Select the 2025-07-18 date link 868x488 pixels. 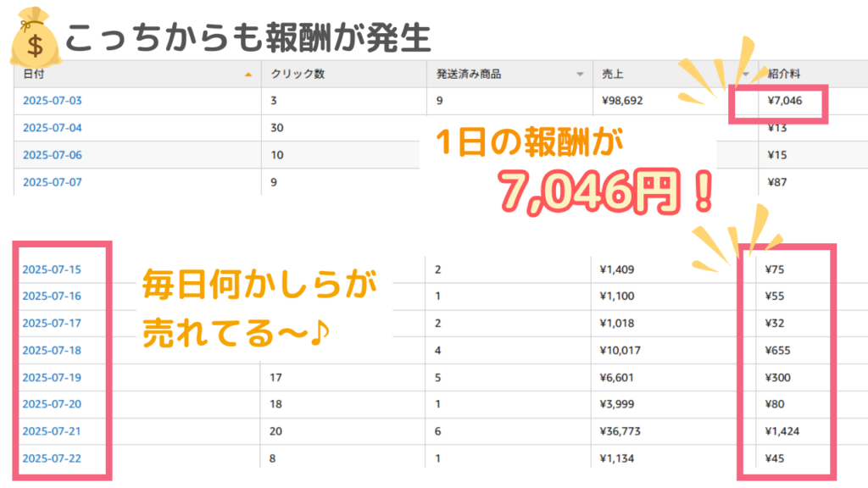(53, 350)
